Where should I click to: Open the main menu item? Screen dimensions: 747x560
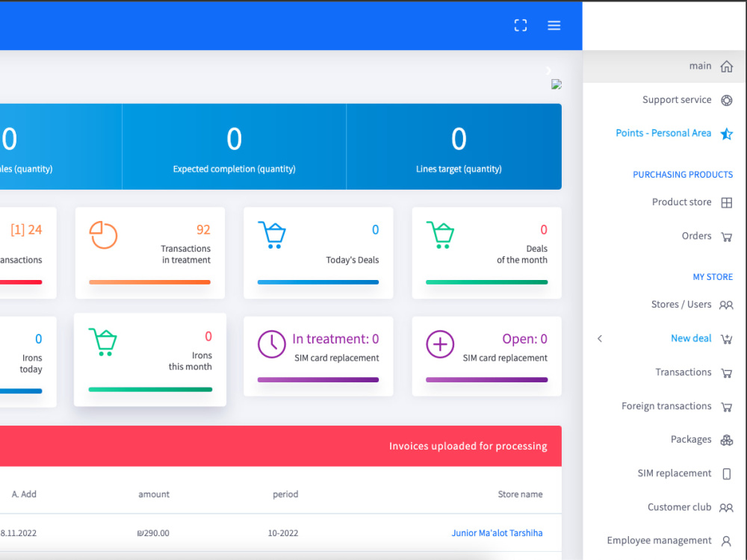point(664,66)
